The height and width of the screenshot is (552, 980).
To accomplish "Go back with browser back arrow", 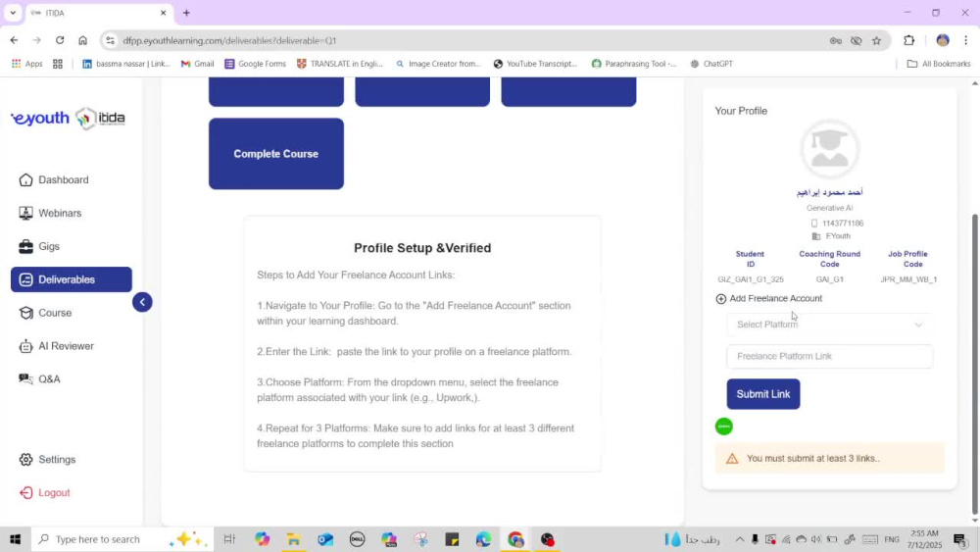I will click(14, 40).
